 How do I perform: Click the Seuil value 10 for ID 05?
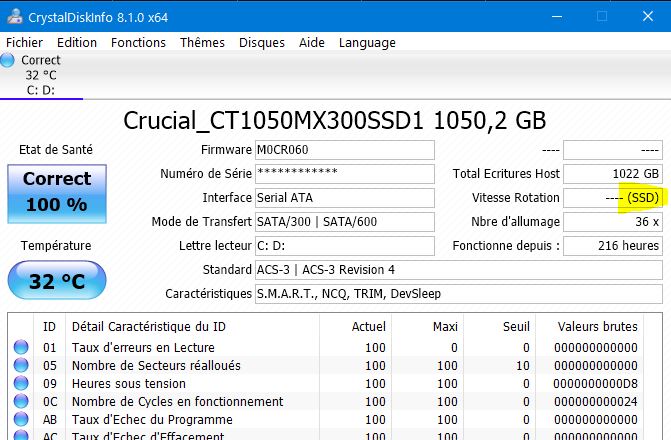[523, 366]
